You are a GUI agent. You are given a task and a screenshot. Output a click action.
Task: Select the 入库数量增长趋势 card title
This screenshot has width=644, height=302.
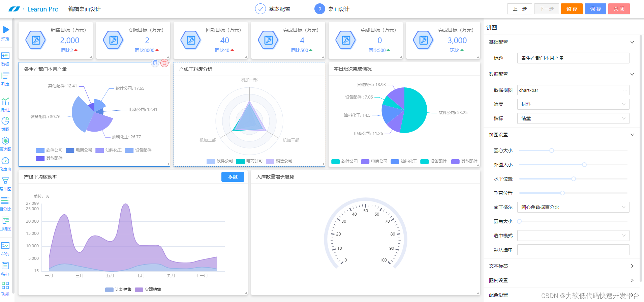(275, 177)
